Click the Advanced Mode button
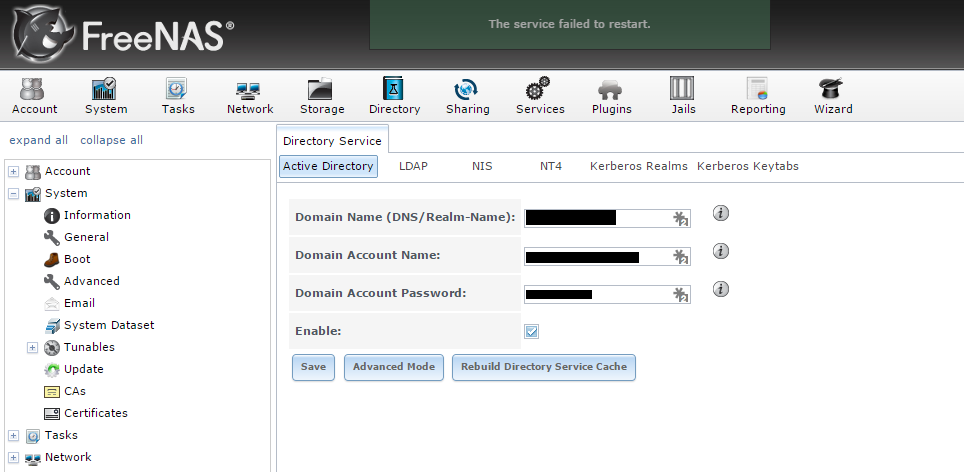Image resolution: width=964 pixels, height=472 pixels. [393, 367]
